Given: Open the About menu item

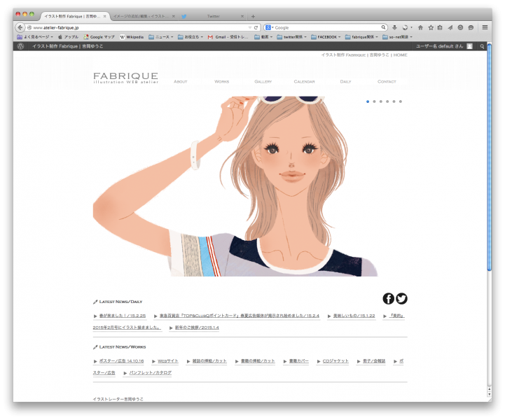Looking at the screenshot, I should pyautogui.click(x=181, y=82).
